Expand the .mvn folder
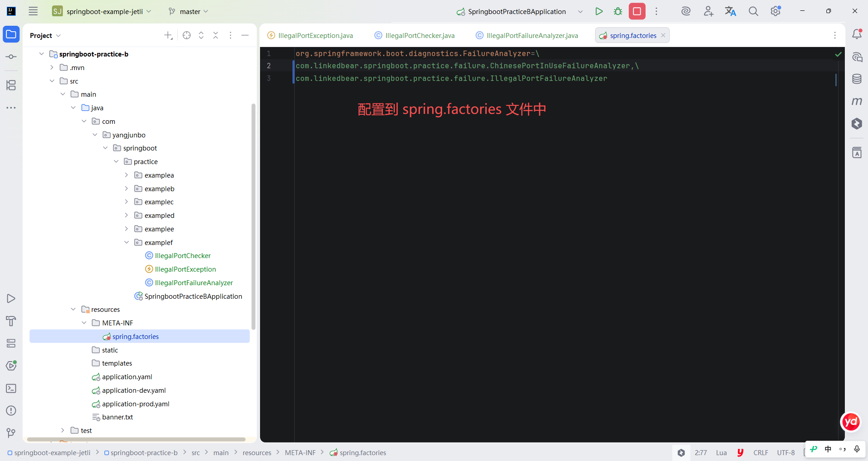 click(52, 67)
